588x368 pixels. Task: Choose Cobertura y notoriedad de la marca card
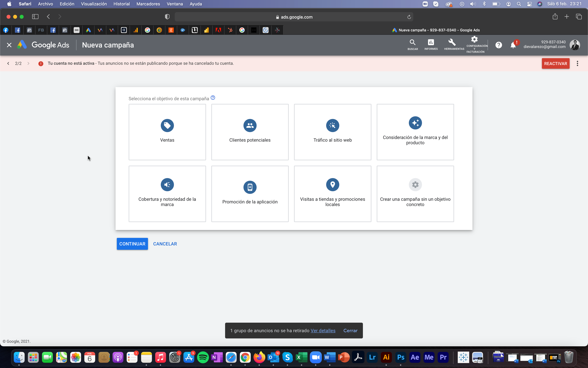167,194
